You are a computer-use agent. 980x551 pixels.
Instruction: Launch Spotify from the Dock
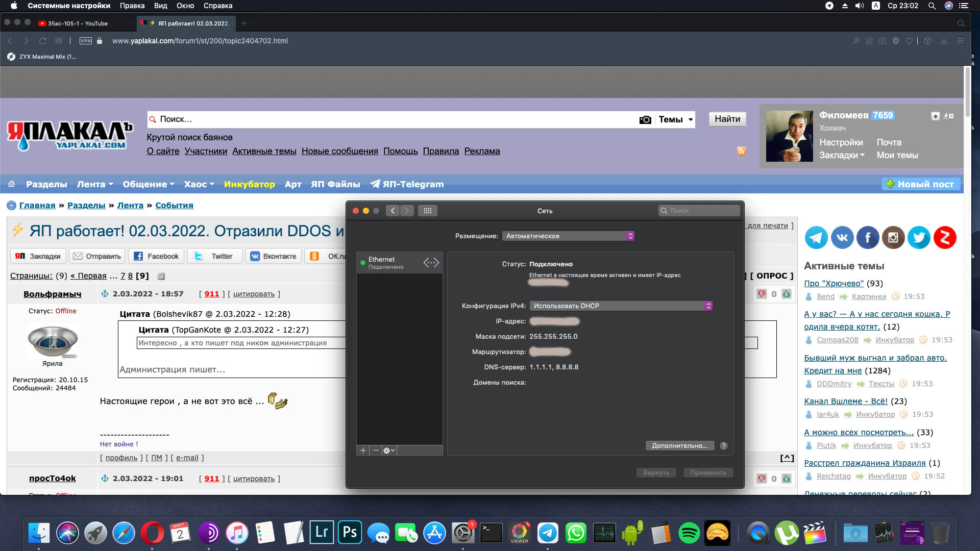coord(689,533)
